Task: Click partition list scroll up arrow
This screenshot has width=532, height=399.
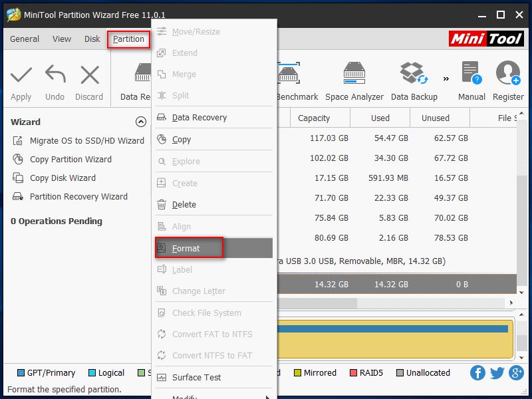Action: [x=522, y=113]
